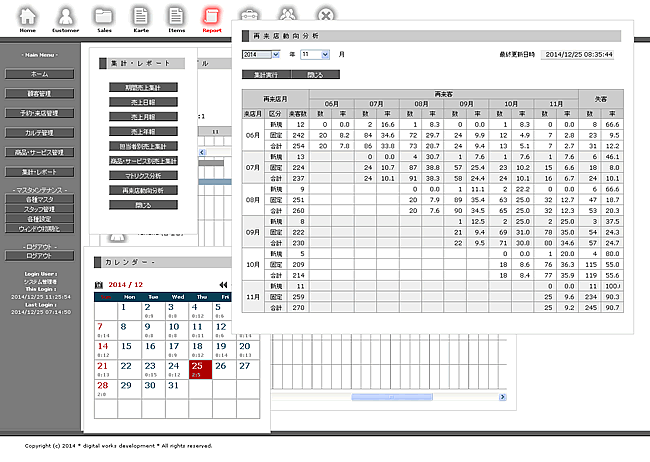Click 予約・来店管理 in the sidebar
The image size is (650, 462).
click(x=40, y=113)
